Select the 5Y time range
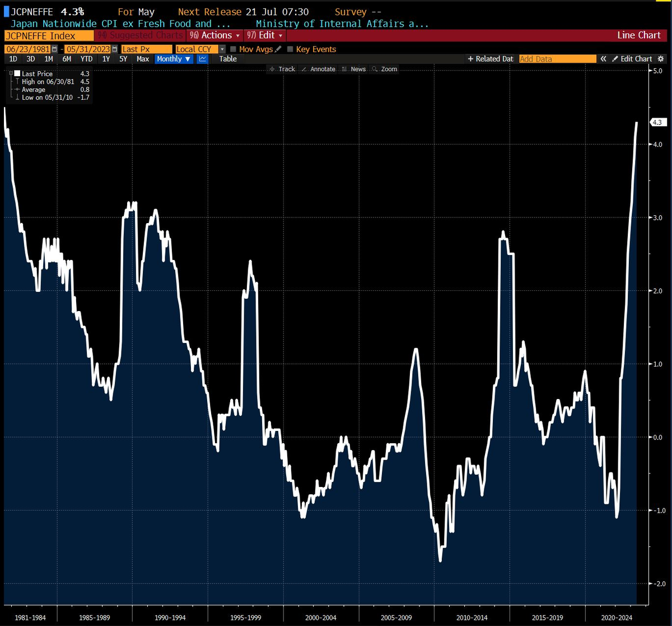Viewport: 672px width, 626px height. click(123, 59)
